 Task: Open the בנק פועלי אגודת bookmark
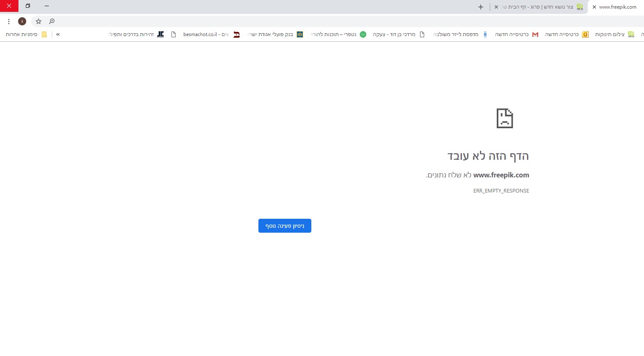point(275,34)
